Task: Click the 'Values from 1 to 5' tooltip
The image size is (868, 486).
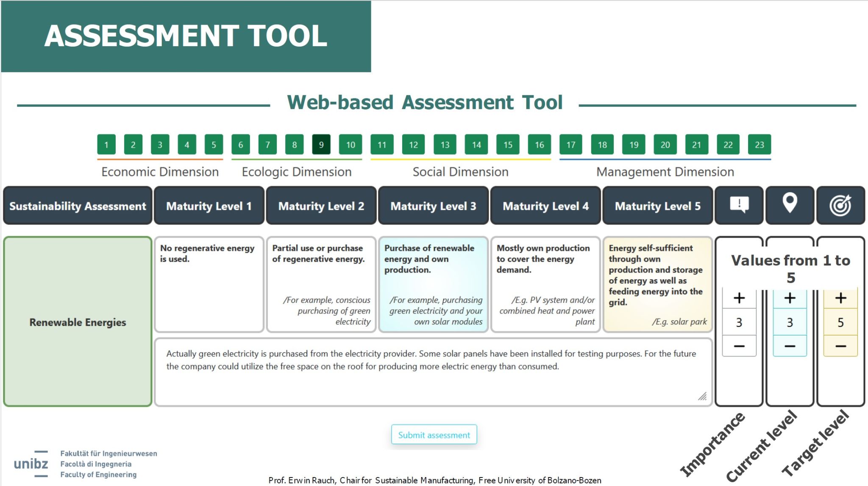Action: (x=790, y=268)
